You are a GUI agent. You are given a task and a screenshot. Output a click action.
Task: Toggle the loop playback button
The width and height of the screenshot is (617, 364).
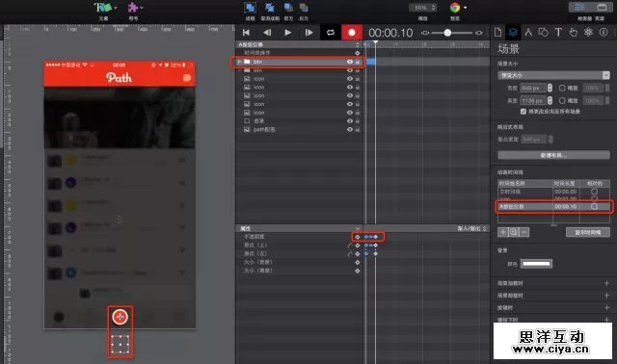coord(331,33)
